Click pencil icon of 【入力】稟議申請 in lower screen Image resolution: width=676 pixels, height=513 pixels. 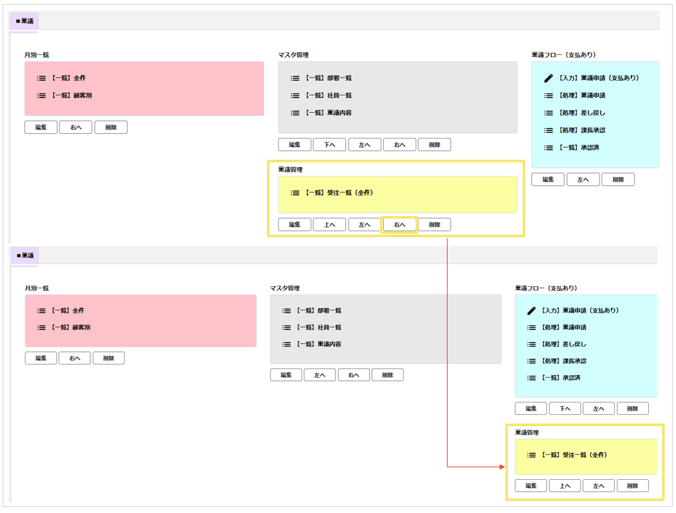pyautogui.click(x=532, y=310)
